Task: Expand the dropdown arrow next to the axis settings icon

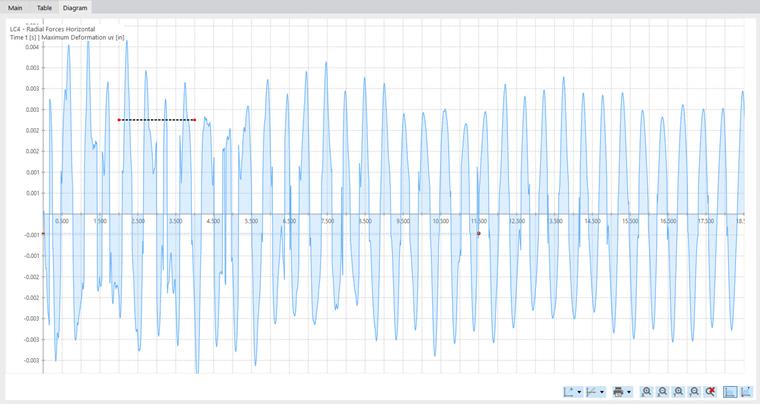Action: tap(579, 392)
